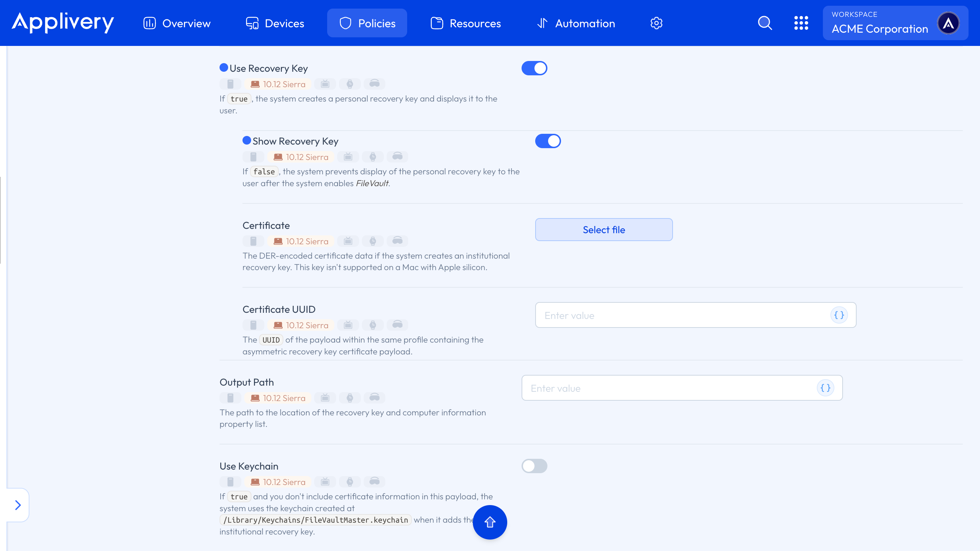Click the Applivery logo
This screenshot has width=980, height=551.
[63, 23]
